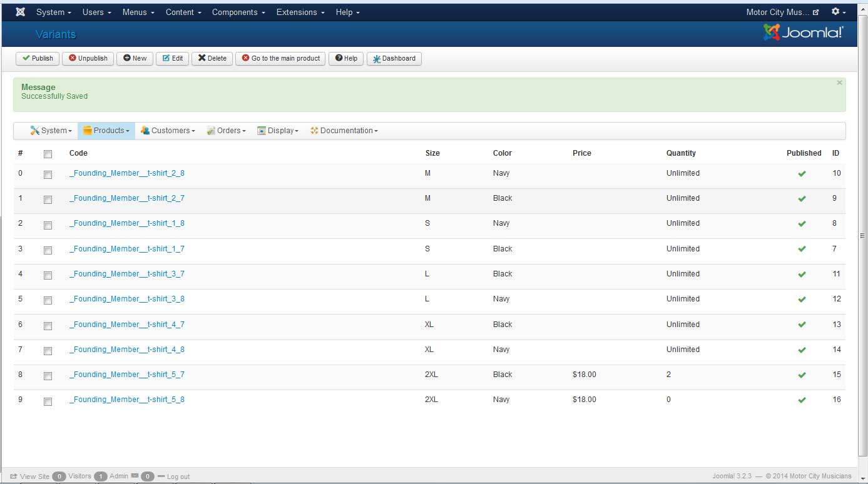Click the vertical scrollbar on the right edge
Screen dimensions: 868x484
pyautogui.click(x=862, y=236)
